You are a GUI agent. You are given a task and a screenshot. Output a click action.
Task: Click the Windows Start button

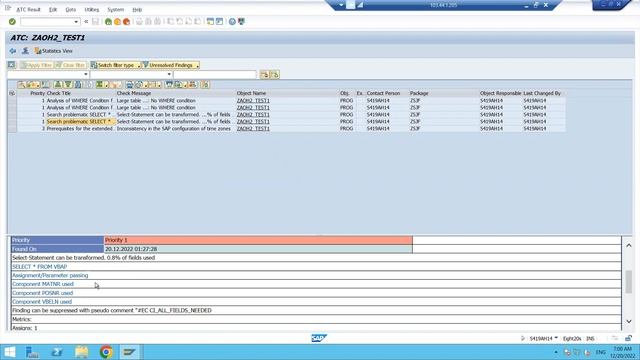pos(9,352)
